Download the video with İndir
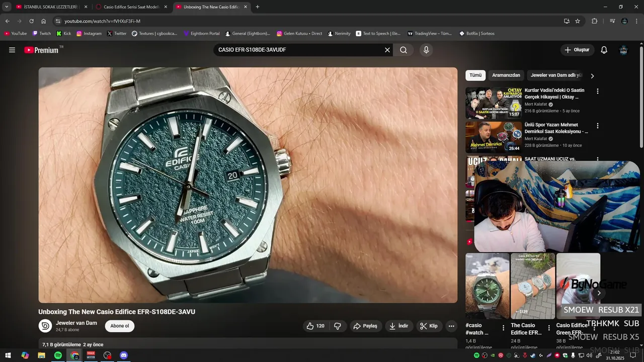The width and height of the screenshot is (644, 362). (x=399, y=326)
